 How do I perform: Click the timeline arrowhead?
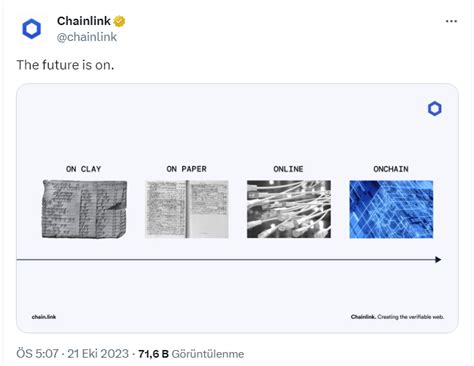click(438, 260)
